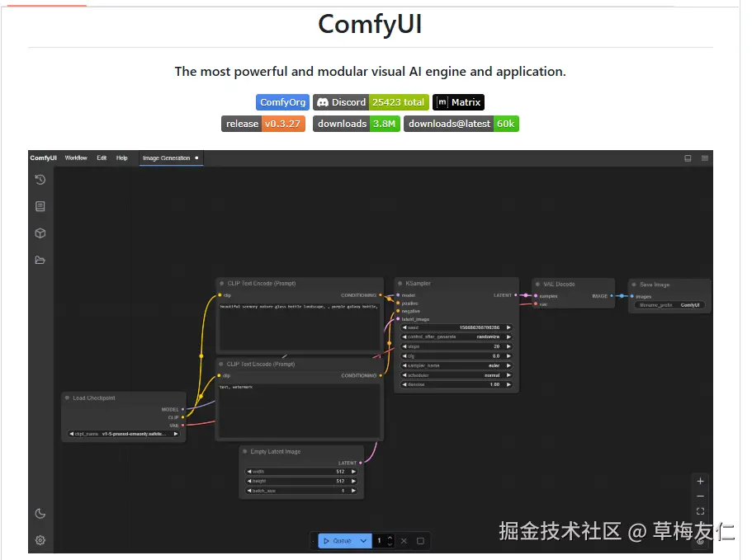Click the negative prompt 'text, watermark' area
This screenshot has width=752, height=560.
coord(300,410)
